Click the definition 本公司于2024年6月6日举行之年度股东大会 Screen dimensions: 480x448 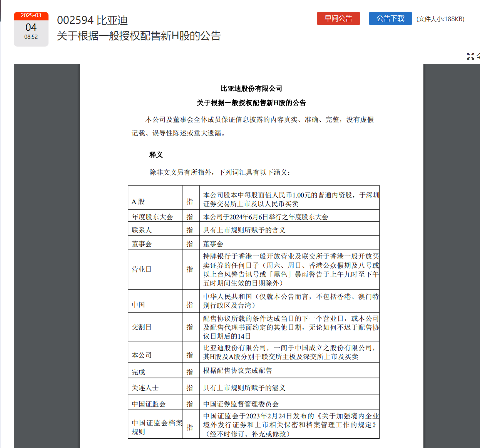[266, 217]
